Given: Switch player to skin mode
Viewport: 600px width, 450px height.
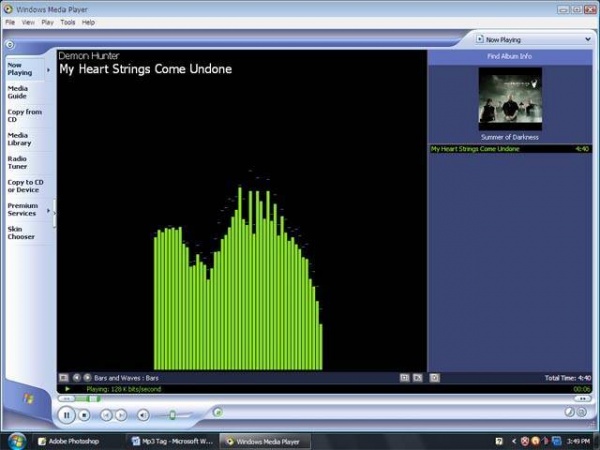Looking at the screenshot, I should [582, 412].
